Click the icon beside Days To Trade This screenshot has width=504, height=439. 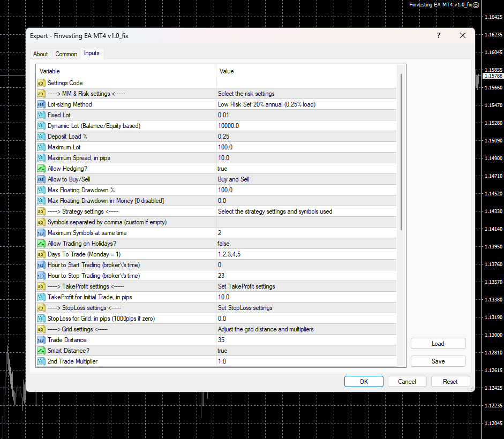tap(41, 254)
